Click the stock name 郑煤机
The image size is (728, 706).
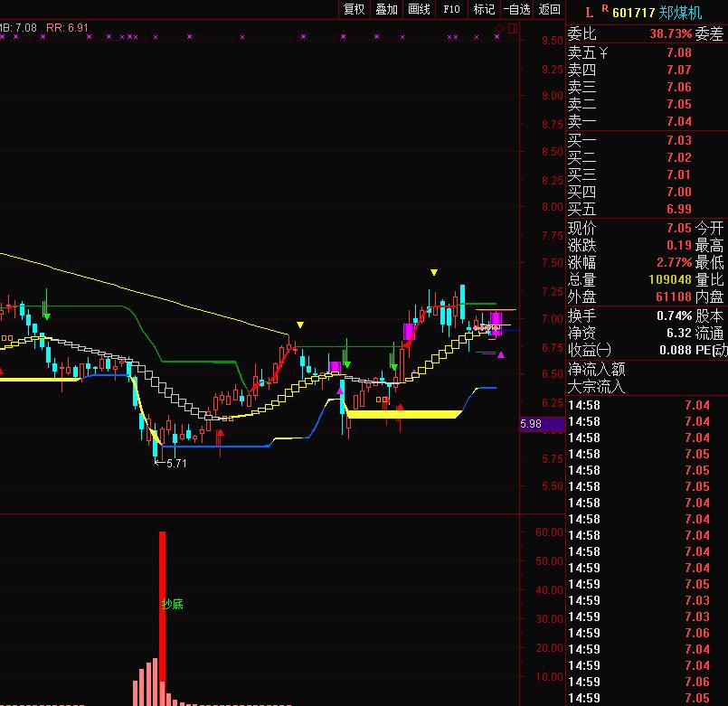(680, 13)
